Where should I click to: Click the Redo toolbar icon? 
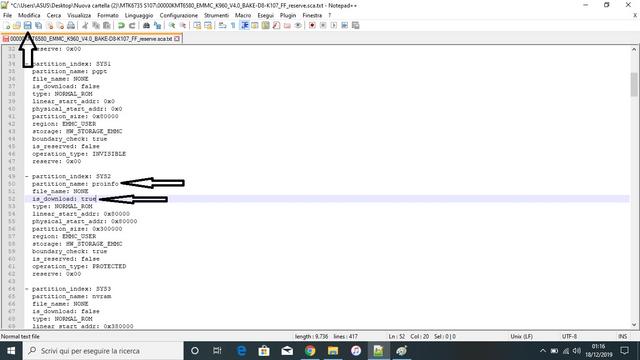click(132, 25)
